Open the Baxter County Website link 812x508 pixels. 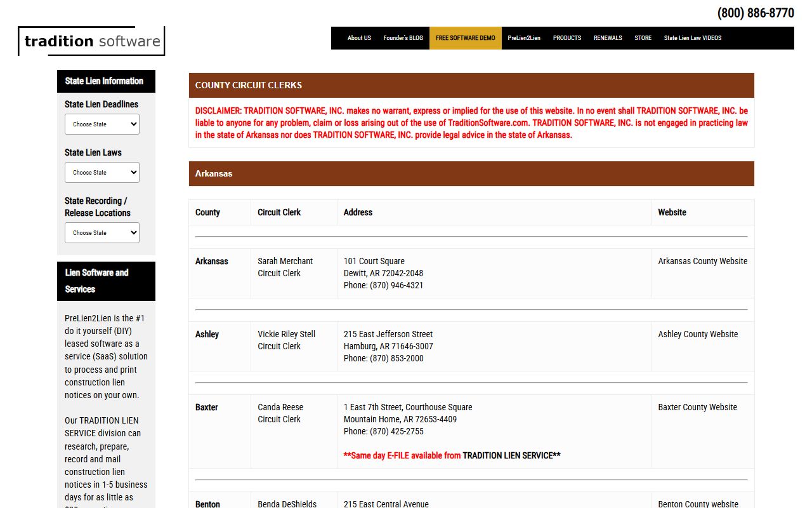[697, 407]
